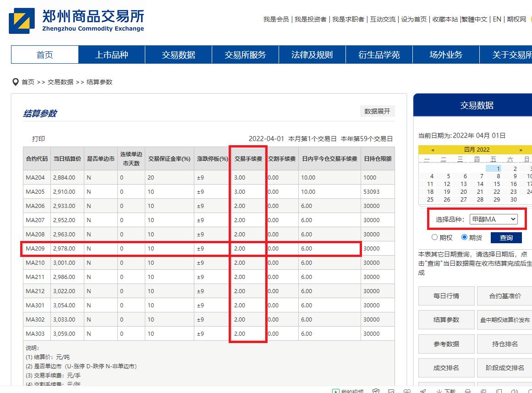This screenshot has height=393, width=532.
Task: Click 数据展开 to expand the data
Action: (377, 111)
